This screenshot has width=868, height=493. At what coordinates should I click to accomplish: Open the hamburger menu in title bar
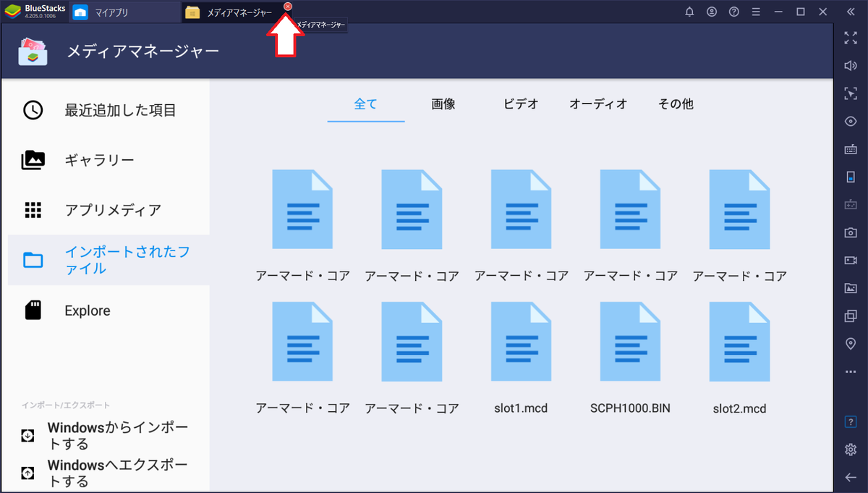(x=756, y=12)
